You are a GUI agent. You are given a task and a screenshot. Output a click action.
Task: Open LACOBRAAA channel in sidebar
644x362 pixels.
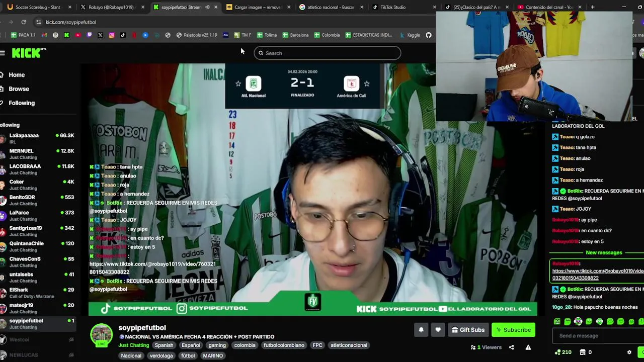(x=38, y=169)
